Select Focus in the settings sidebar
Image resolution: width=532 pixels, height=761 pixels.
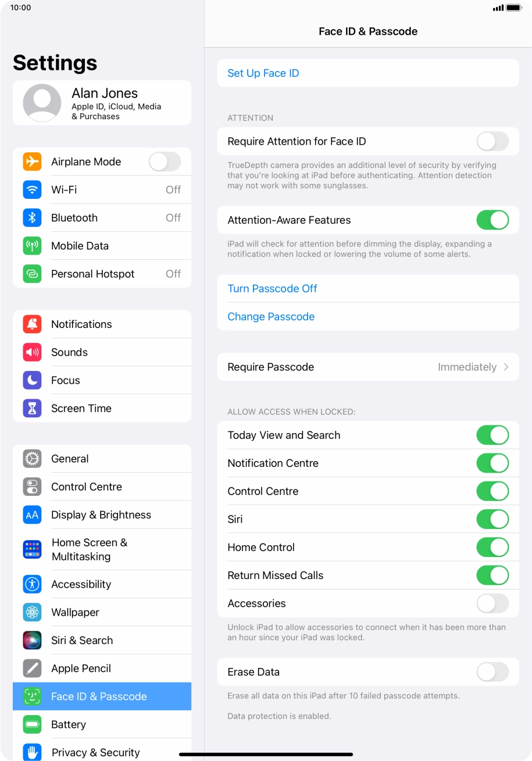(x=102, y=380)
